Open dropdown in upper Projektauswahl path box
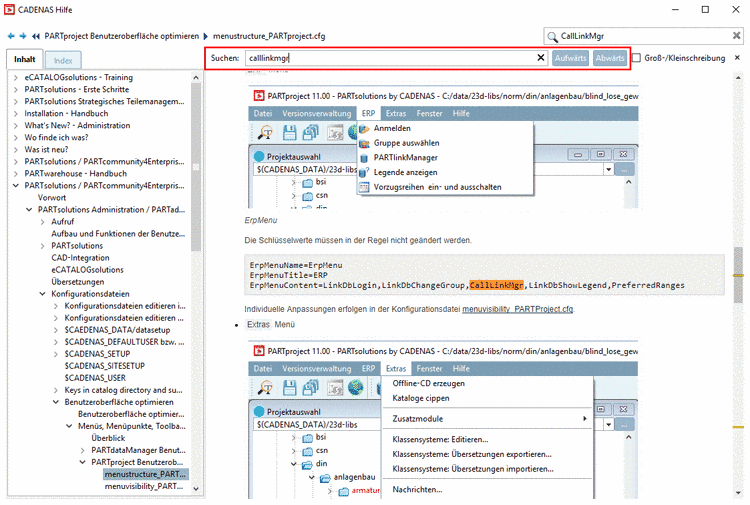 click(x=608, y=169)
